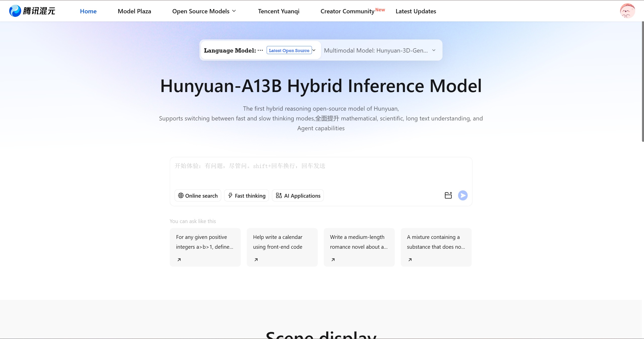This screenshot has width=644, height=339.
Task: Open Creator Community page
Action: pos(347,11)
